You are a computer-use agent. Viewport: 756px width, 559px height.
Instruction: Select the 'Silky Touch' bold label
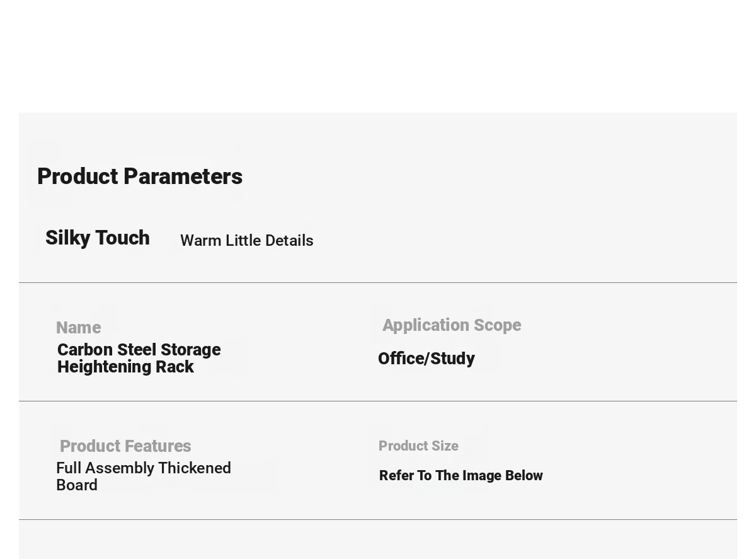pos(98,238)
